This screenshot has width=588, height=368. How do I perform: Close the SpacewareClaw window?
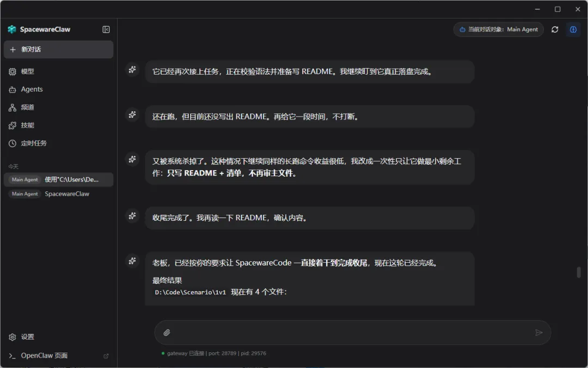[x=578, y=9]
